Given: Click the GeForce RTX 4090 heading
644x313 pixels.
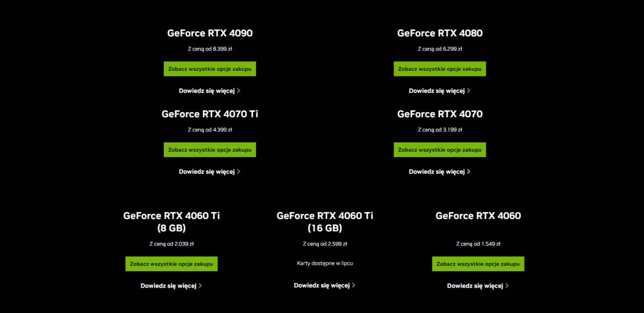Looking at the screenshot, I should click(x=210, y=33).
